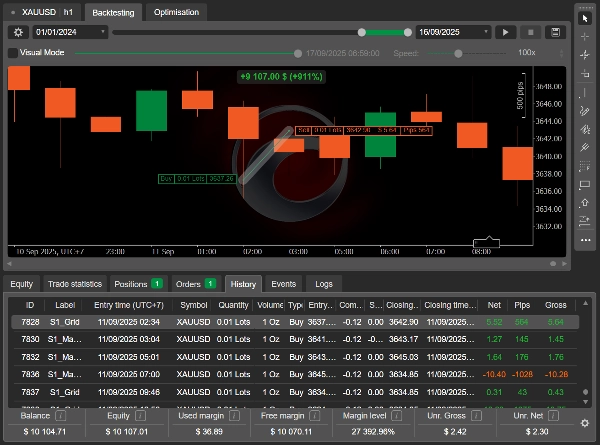The height and width of the screenshot is (445, 600).
Task: Click chart horizontal scroll left arrow
Action: click(10, 263)
